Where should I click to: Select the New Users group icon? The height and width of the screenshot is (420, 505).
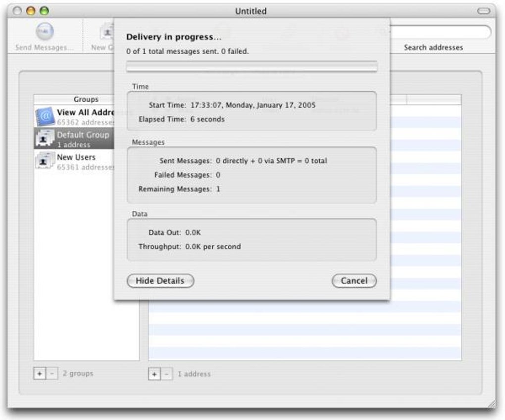coord(45,160)
